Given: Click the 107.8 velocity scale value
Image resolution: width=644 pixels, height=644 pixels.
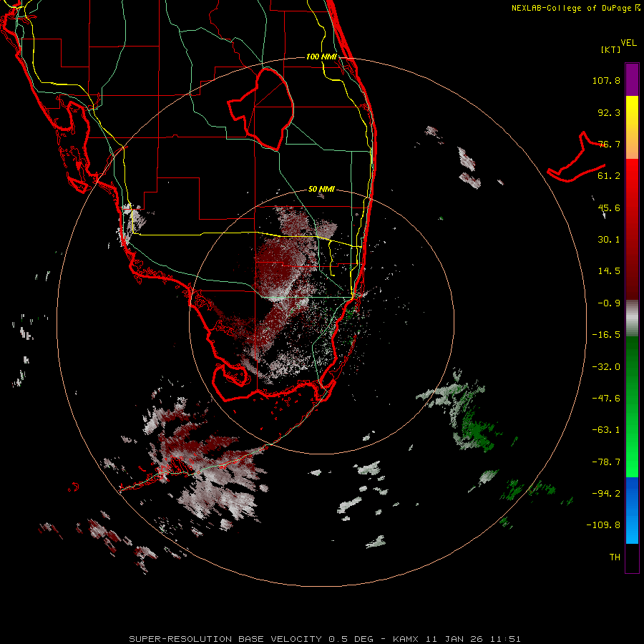Looking at the screenshot, I should tap(606, 80).
